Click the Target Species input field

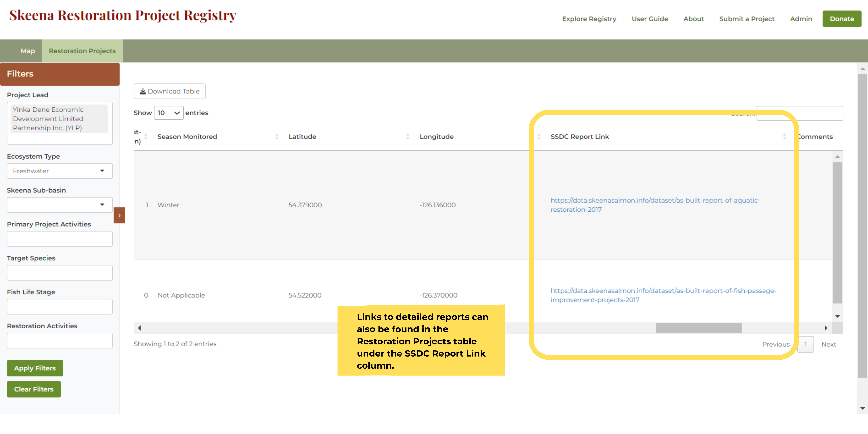[60, 273]
